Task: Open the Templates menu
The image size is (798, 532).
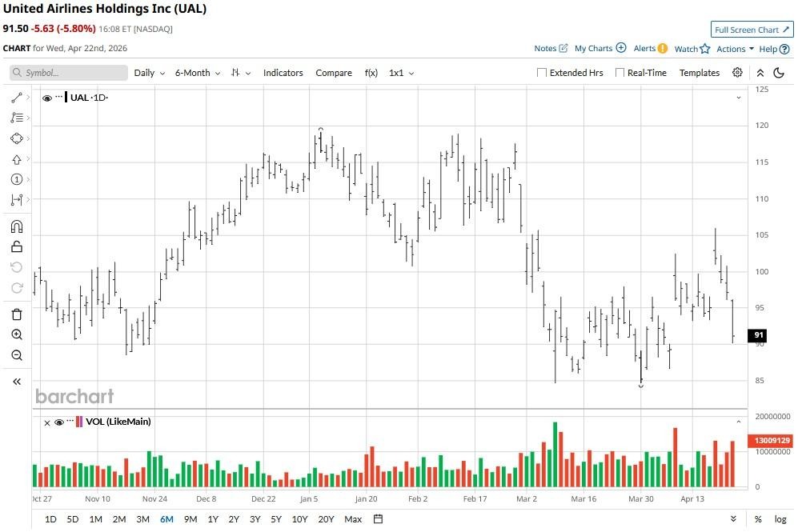Action: pos(700,73)
